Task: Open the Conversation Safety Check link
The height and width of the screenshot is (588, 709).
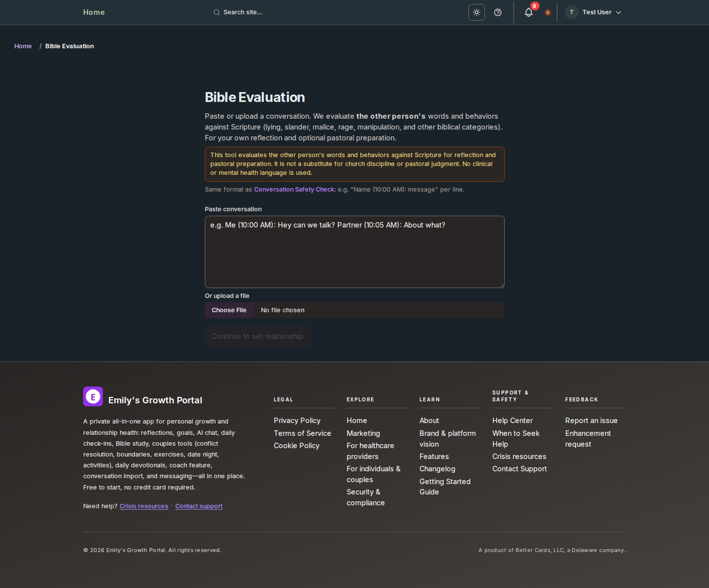Action: click(294, 189)
